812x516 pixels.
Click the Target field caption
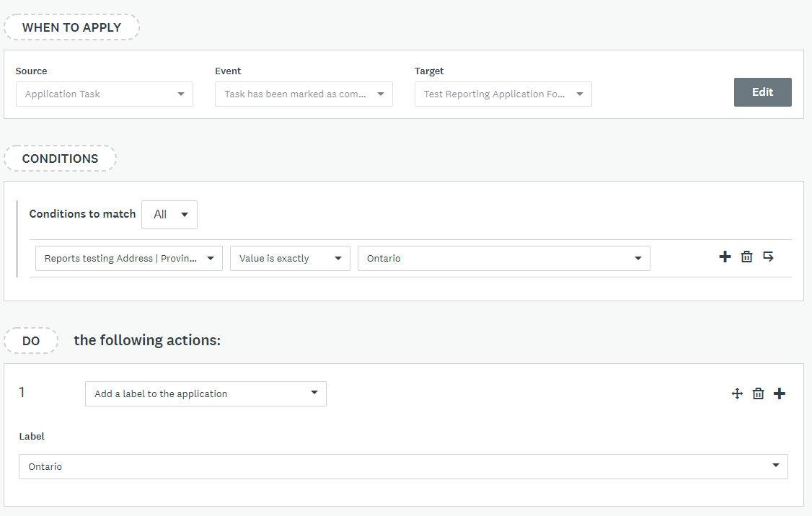(x=429, y=71)
